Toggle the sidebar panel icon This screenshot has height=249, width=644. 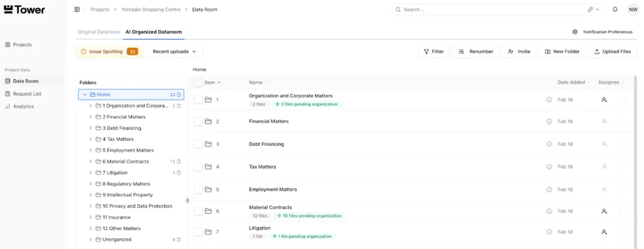tap(77, 9)
